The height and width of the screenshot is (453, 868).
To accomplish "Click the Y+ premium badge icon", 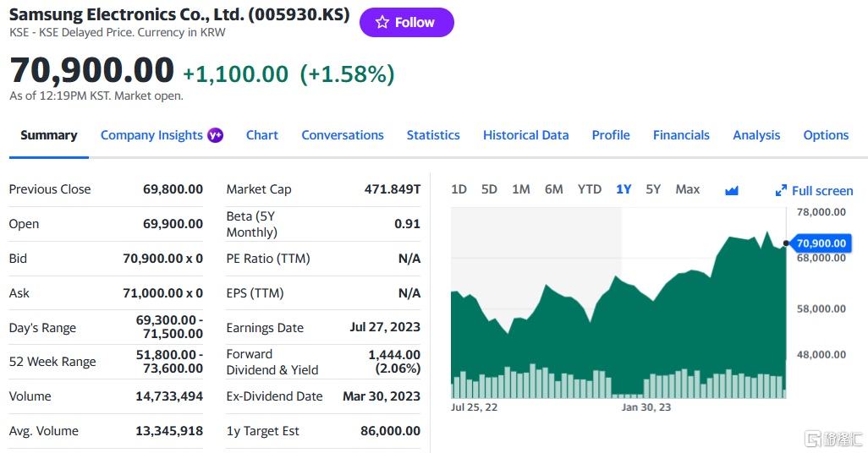I will (216, 135).
